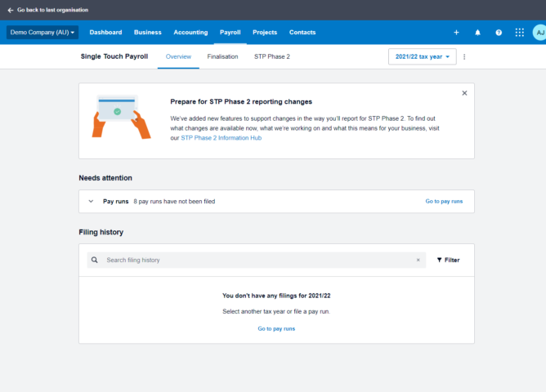Click Go to pay runs in Needs attention
The width and height of the screenshot is (546, 392).
[x=444, y=202]
